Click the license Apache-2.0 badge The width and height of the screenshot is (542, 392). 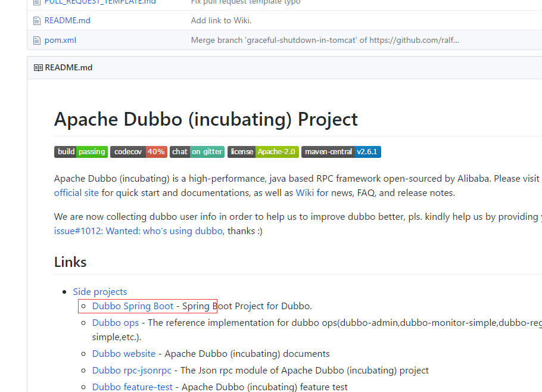263,152
